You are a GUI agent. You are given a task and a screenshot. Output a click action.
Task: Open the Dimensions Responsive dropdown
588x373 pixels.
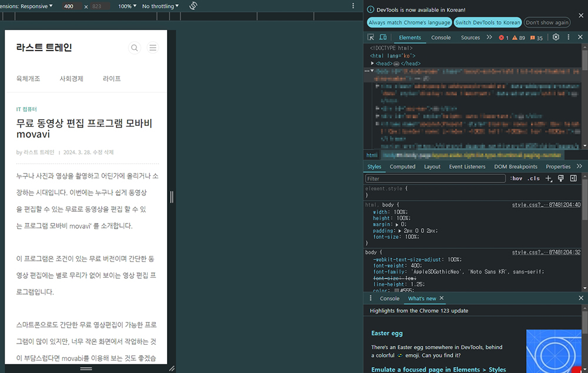pyautogui.click(x=26, y=6)
